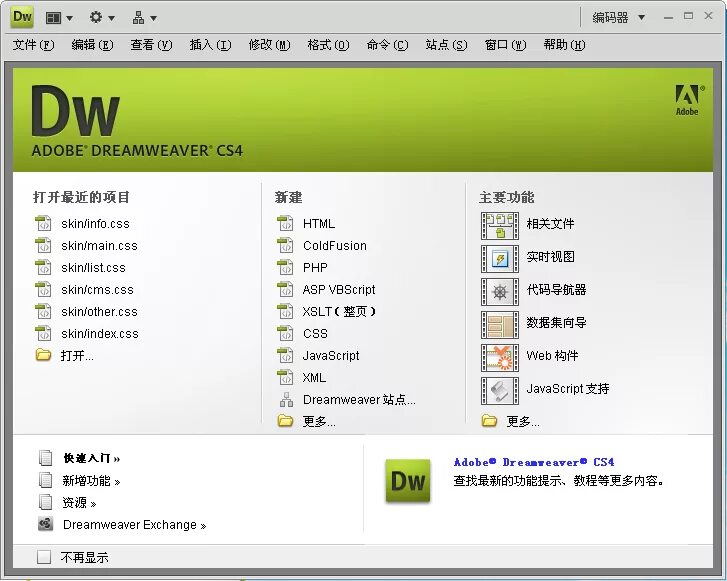Click the XML document icon
Image resolution: width=727 pixels, height=581 pixels.
[x=285, y=377]
